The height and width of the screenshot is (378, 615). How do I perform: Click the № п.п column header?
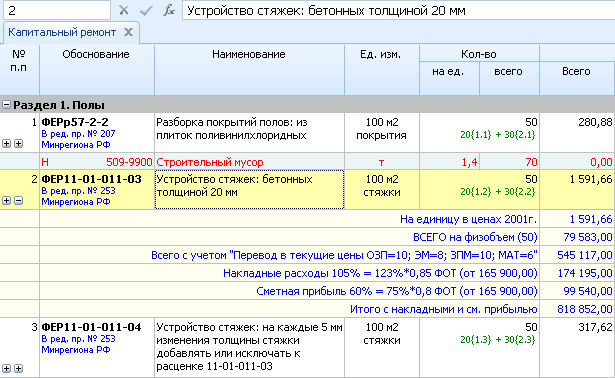[x=19, y=70]
